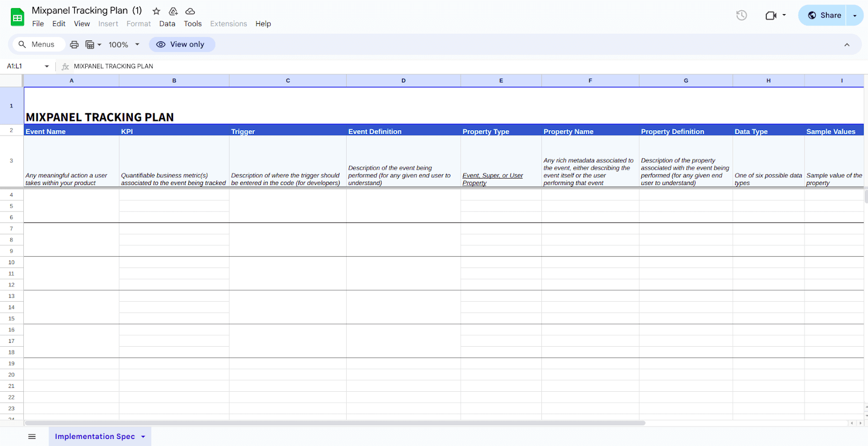868x446 pixels.
Task: Select the Sample Values header cell
Action: point(834,130)
